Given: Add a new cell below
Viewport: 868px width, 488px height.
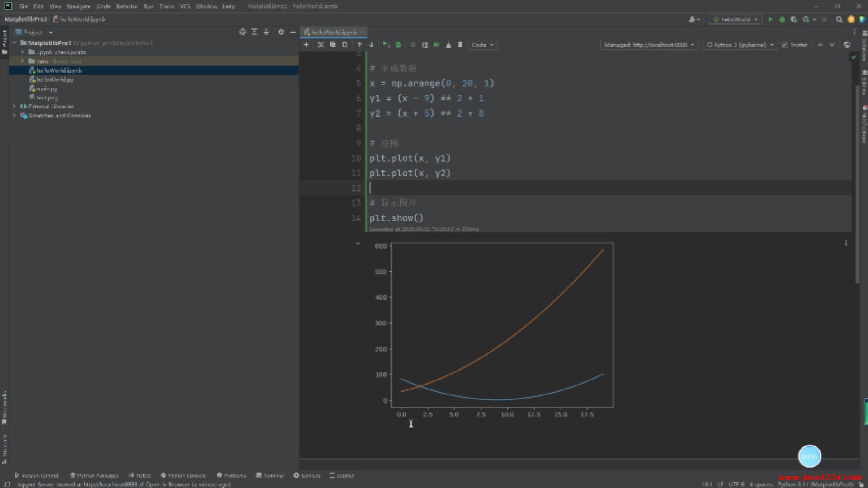Looking at the screenshot, I should tap(306, 45).
